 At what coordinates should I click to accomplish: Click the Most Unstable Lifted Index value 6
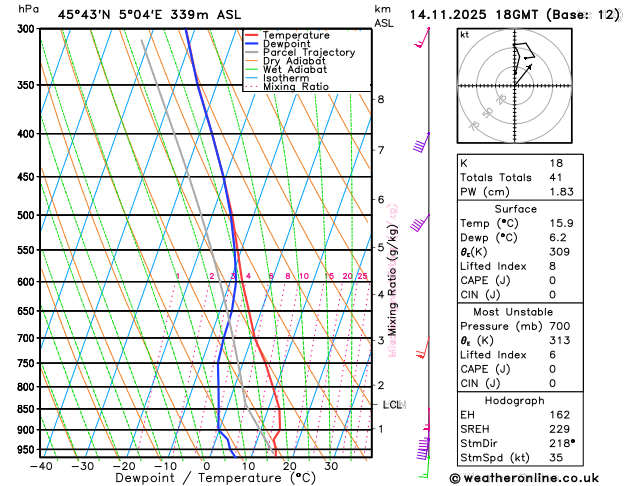553,355
